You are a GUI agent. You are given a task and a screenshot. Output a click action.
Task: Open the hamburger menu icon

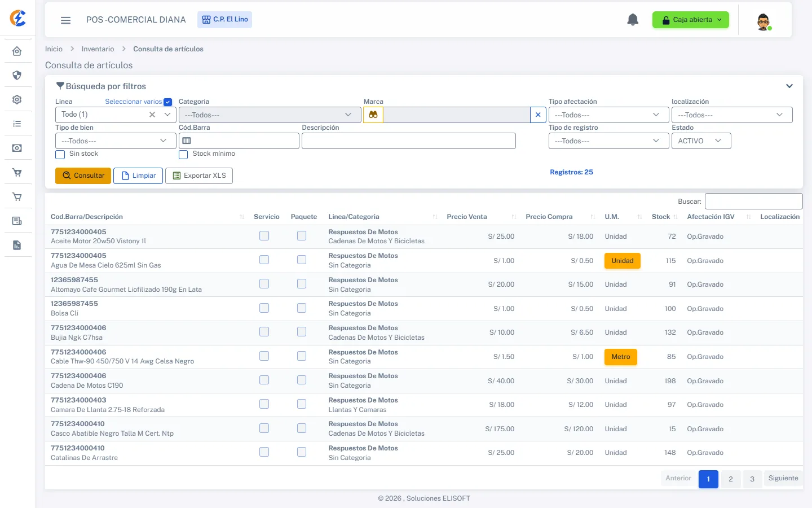[66, 20]
